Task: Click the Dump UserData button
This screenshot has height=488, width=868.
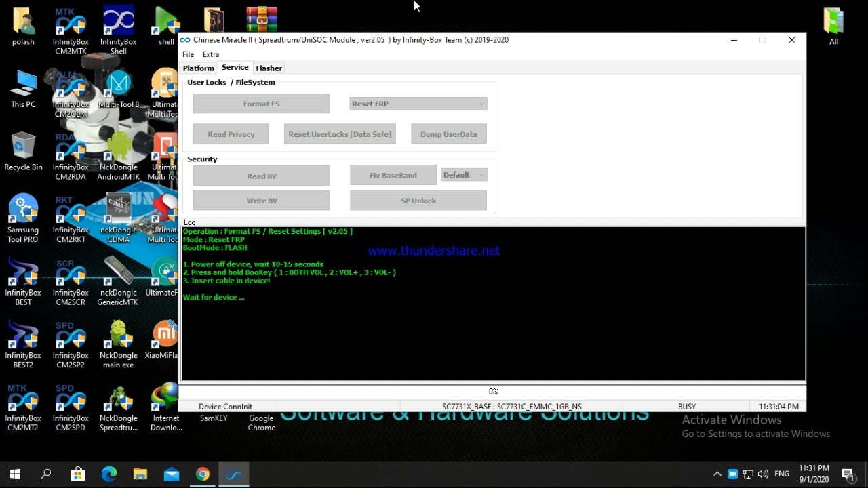Action: [x=449, y=134]
